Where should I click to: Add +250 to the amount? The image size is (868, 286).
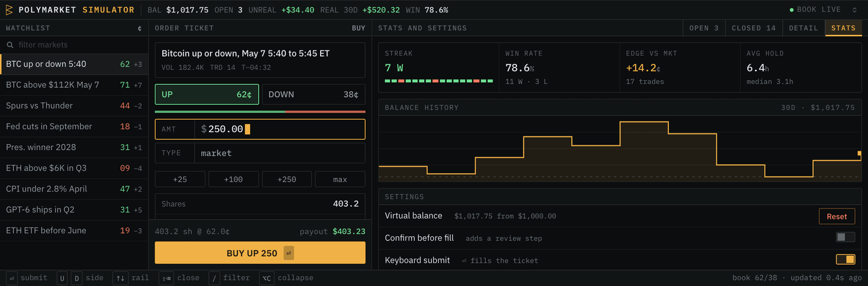tap(286, 179)
